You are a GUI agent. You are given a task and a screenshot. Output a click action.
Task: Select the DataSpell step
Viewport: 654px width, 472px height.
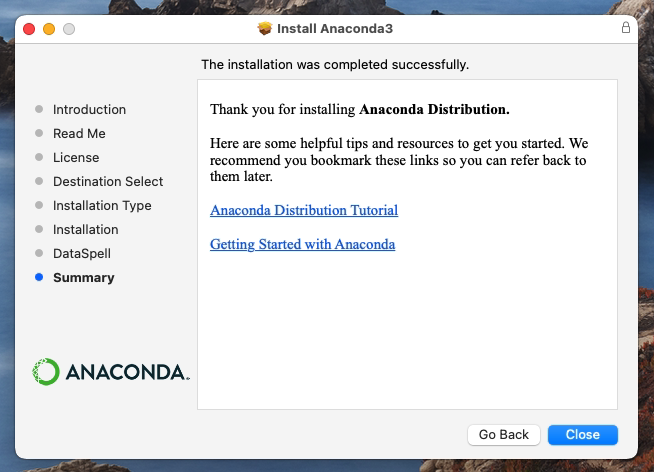coord(82,253)
